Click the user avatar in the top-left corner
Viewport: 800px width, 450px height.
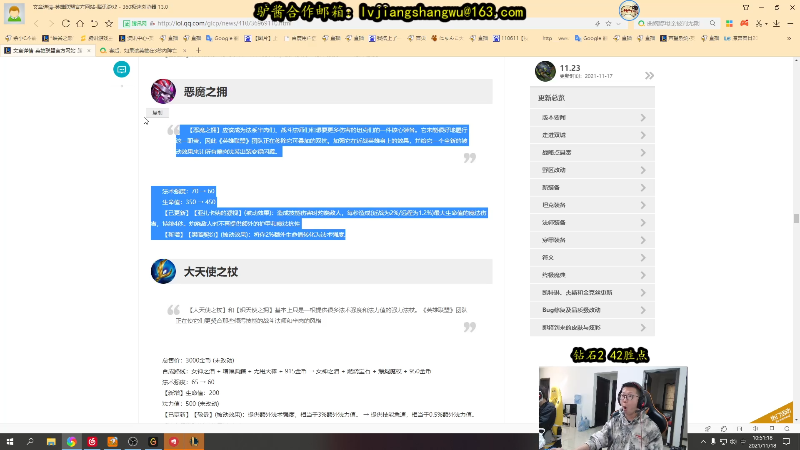14,13
